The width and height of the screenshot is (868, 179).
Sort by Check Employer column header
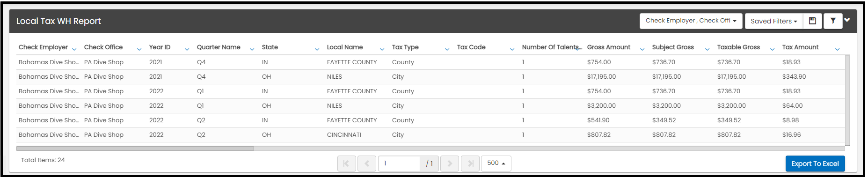coord(43,47)
